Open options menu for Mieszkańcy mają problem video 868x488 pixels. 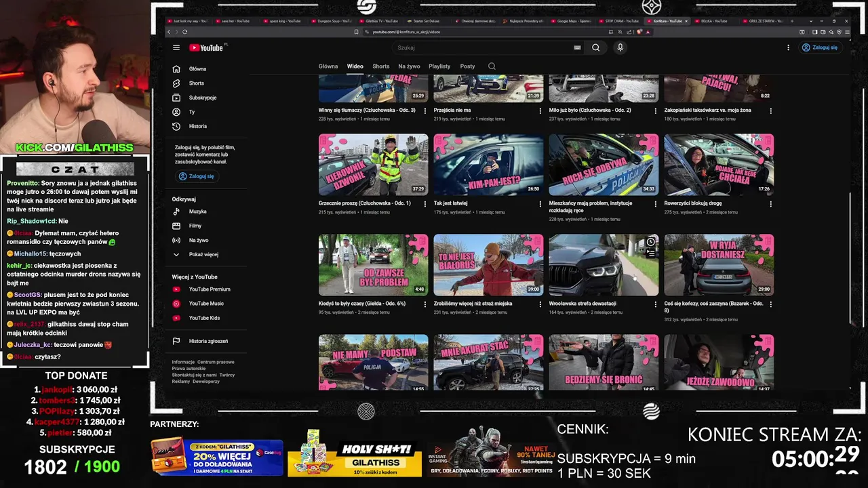(x=655, y=204)
